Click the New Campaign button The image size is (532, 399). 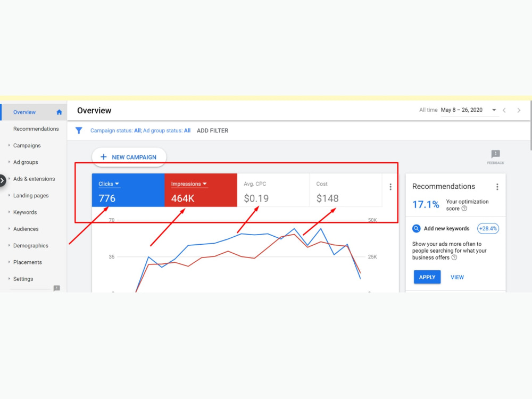pyautogui.click(x=129, y=157)
